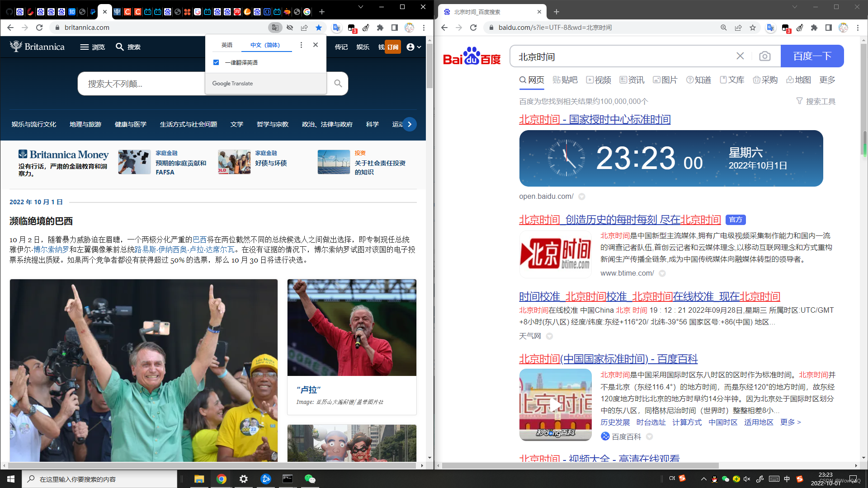Click the translate page icon in address bar
This screenshot has width=868, height=488.
(275, 28)
